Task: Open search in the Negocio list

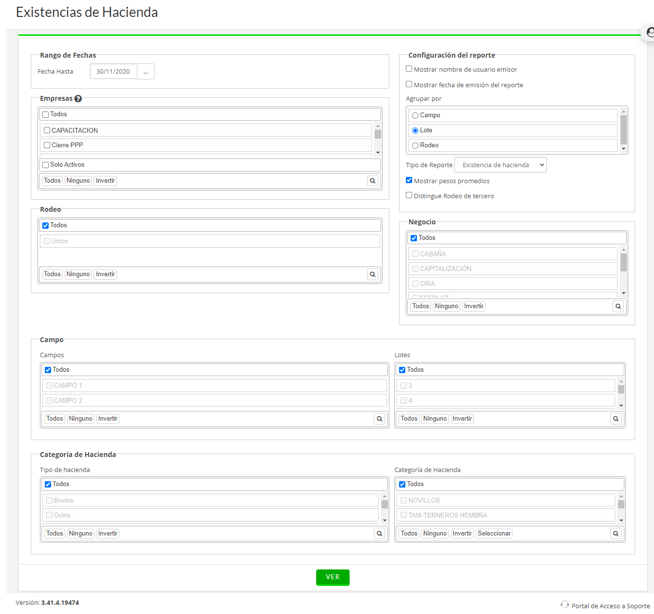Action: coord(618,306)
